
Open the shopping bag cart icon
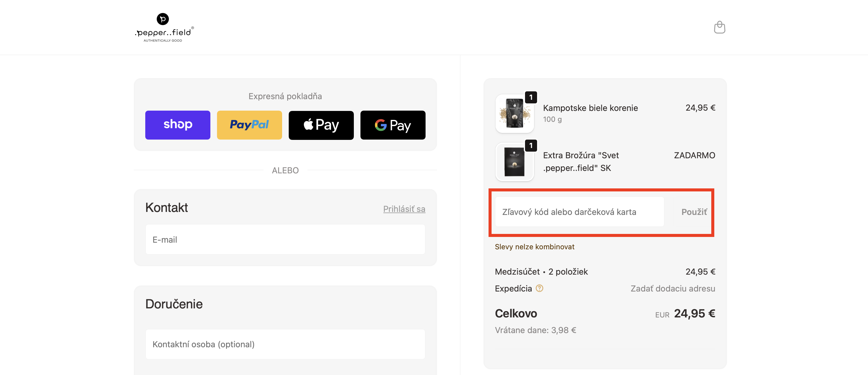coord(719,27)
